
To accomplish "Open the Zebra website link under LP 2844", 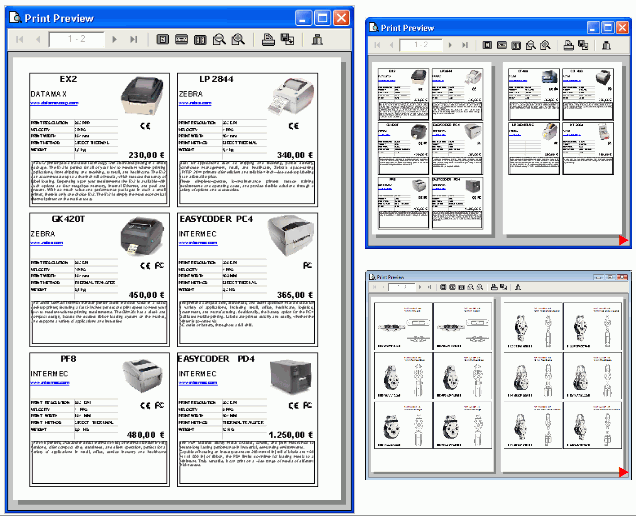I will (x=195, y=103).
